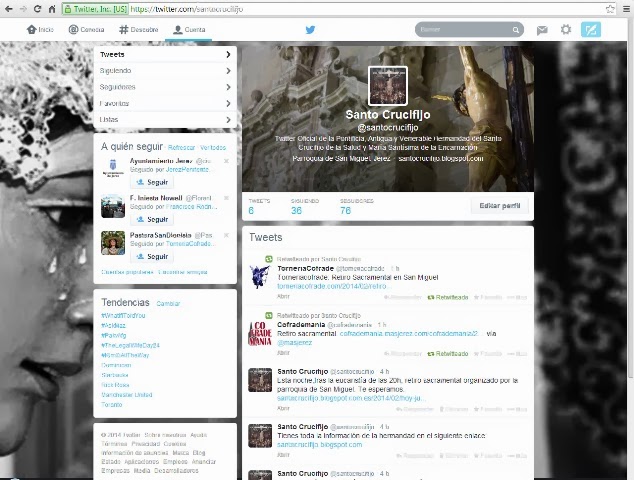Screen dimensions: 634x480
Task: Click the search magnifier icon
Action: coord(516,30)
